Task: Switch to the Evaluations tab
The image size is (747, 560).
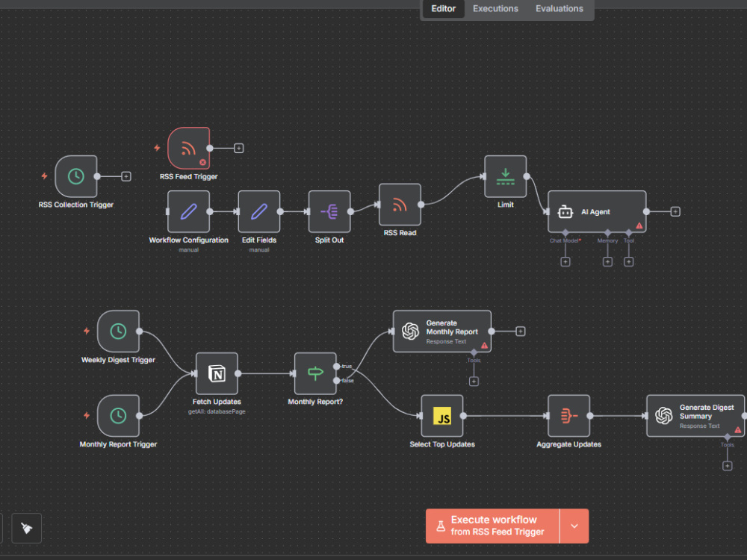Action: pos(560,8)
